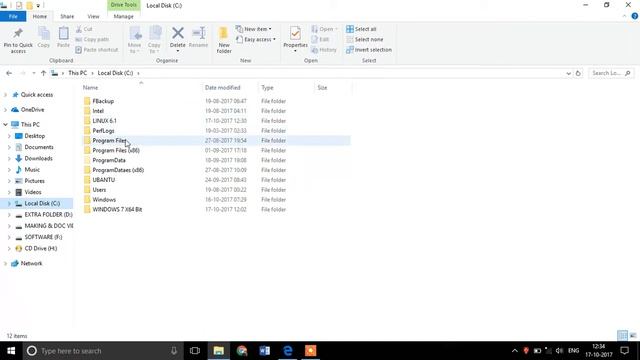Go up one level with Up arrow
Image resolution: width=640 pixels, height=360 pixels.
43,73
